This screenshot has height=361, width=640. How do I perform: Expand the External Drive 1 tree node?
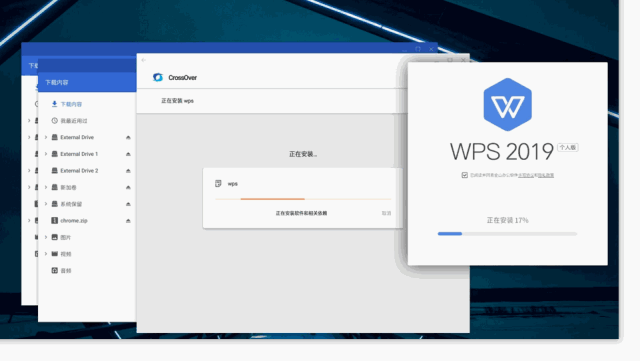(46, 154)
